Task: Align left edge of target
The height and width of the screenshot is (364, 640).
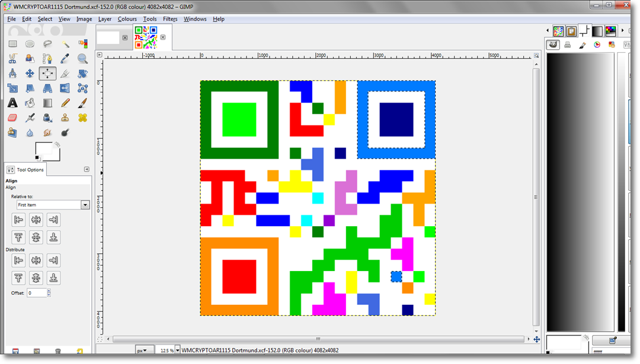Action: click(18, 220)
